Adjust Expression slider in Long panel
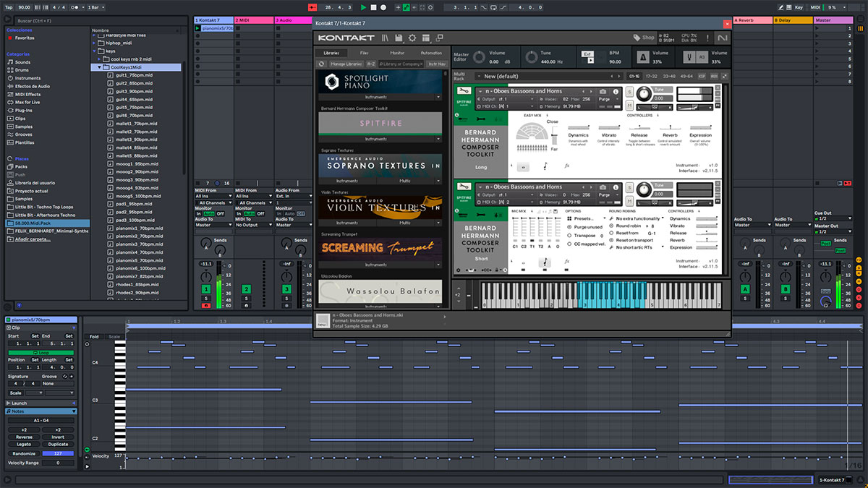The width and height of the screenshot is (868, 488). point(700,127)
